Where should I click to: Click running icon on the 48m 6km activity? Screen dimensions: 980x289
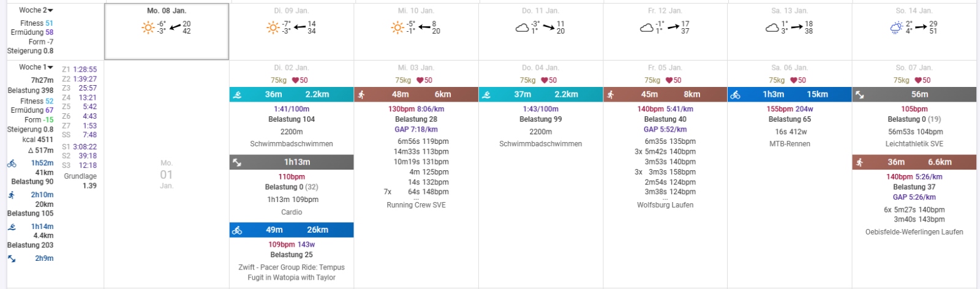tap(362, 95)
